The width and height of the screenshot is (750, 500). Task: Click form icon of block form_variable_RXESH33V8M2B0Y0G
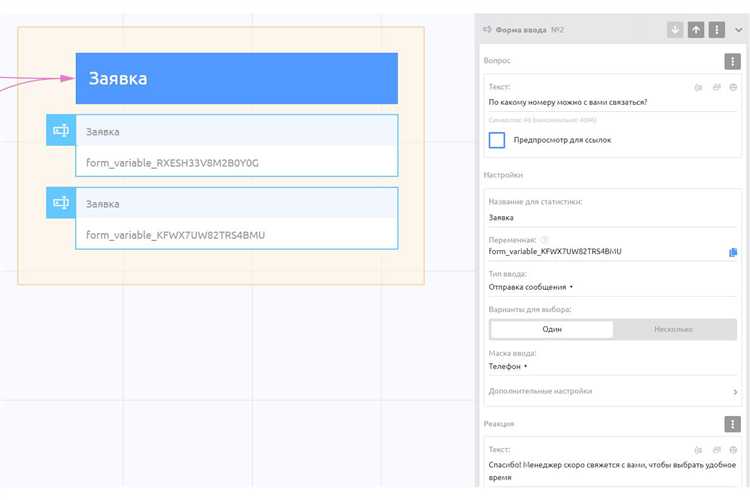61,130
